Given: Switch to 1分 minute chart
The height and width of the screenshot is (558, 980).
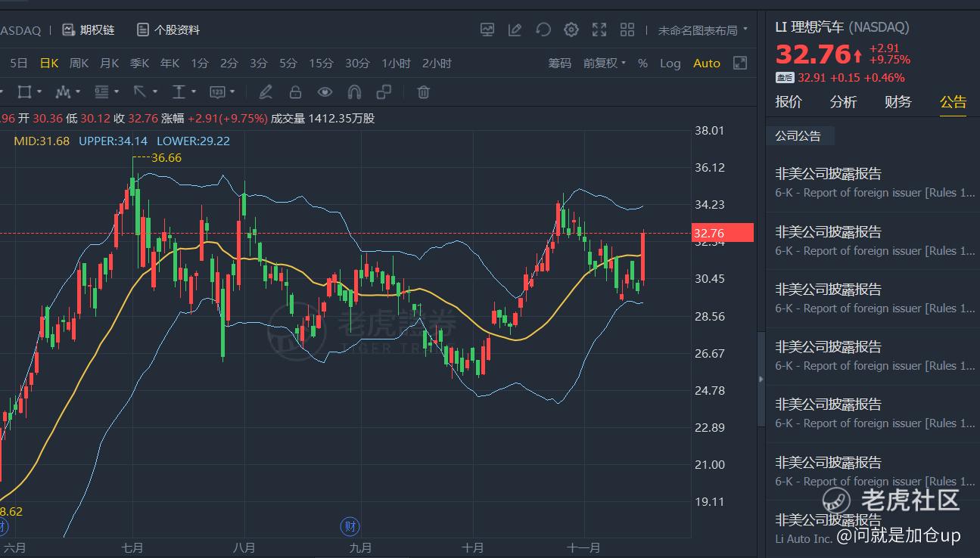Looking at the screenshot, I should pyautogui.click(x=200, y=64).
